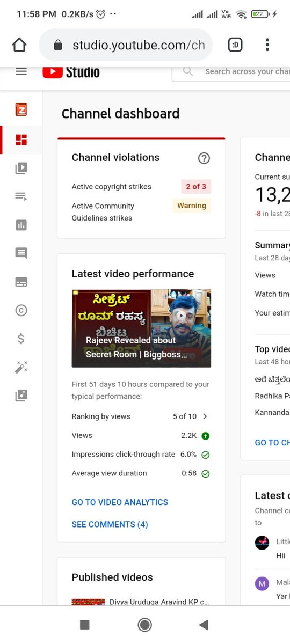Click the 2 of 3 copyright strikes badge
Viewport: 290px width, 644px height.
(x=196, y=187)
